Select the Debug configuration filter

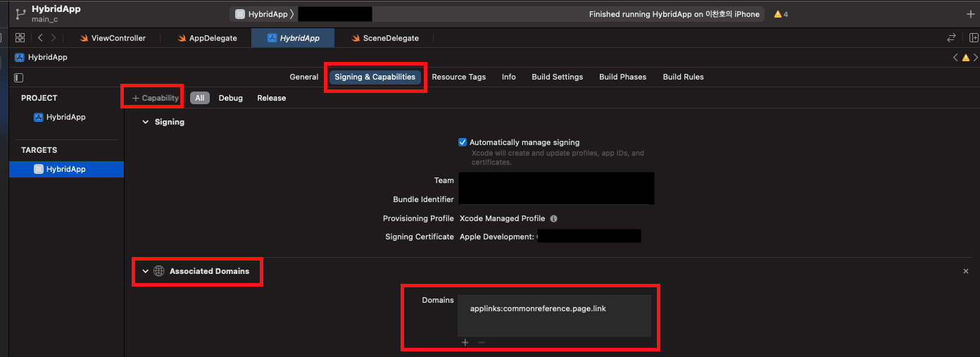pyautogui.click(x=231, y=98)
